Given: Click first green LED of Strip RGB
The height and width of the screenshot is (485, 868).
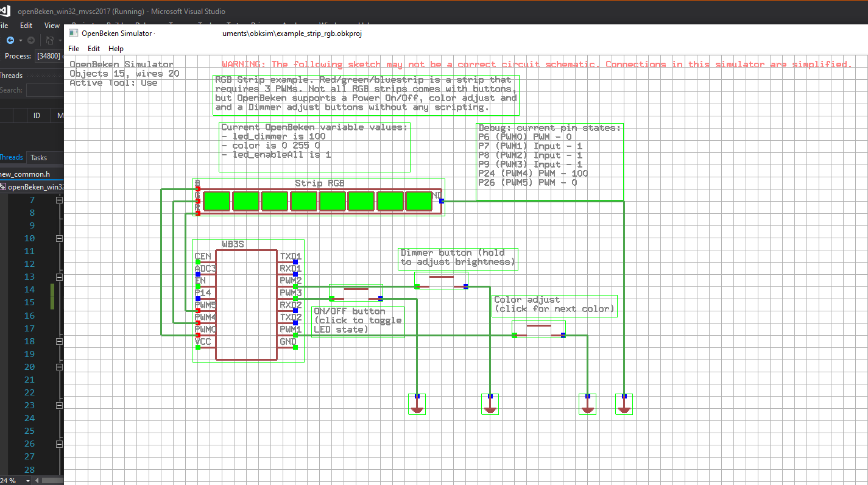Looking at the screenshot, I should point(217,201).
